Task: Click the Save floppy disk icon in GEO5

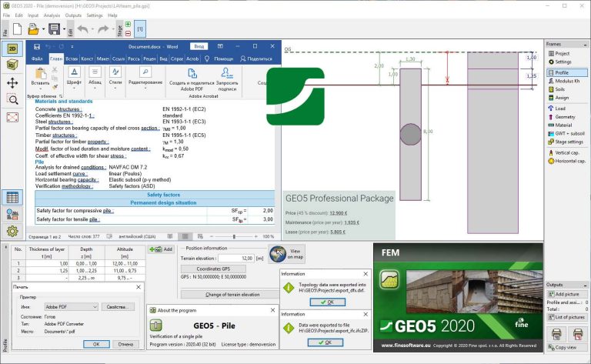Action: pyautogui.click(x=55, y=29)
